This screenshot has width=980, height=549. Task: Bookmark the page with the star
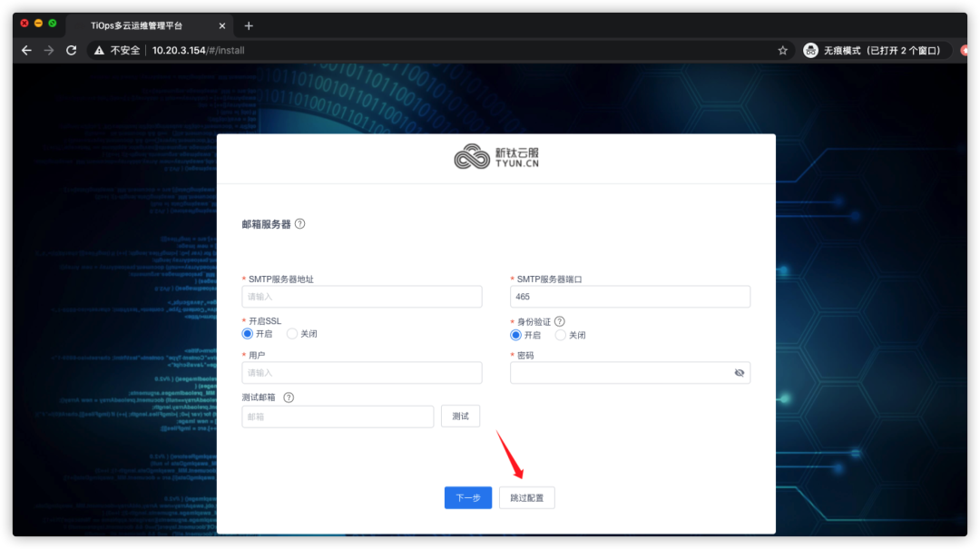click(x=782, y=50)
